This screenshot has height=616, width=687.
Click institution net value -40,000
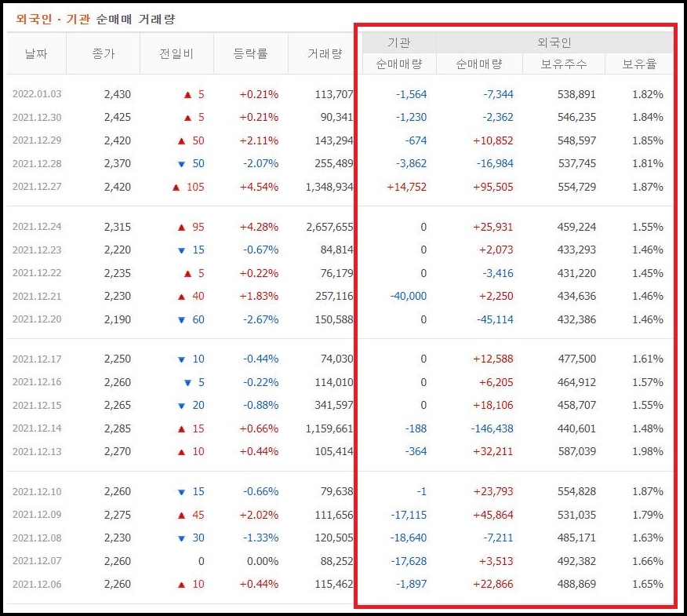409,297
